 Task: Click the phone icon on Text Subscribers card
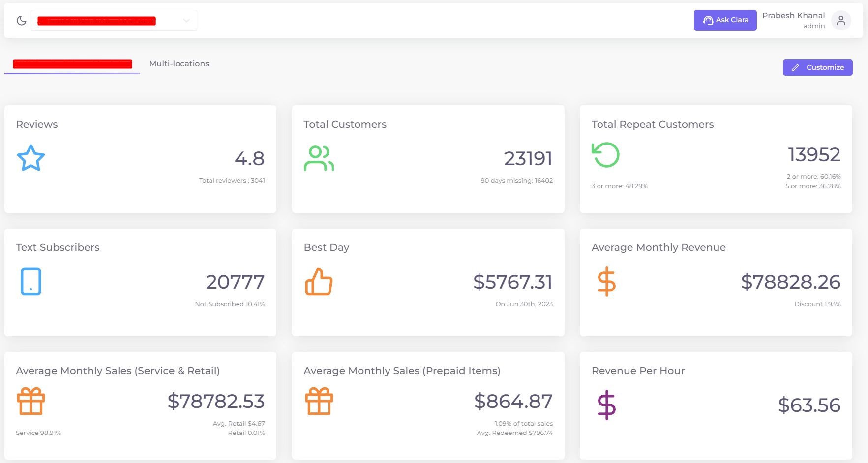pyautogui.click(x=30, y=281)
